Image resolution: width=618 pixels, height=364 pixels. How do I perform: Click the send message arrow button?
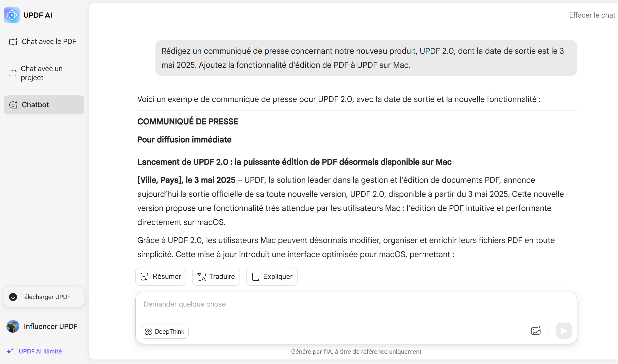(x=564, y=331)
